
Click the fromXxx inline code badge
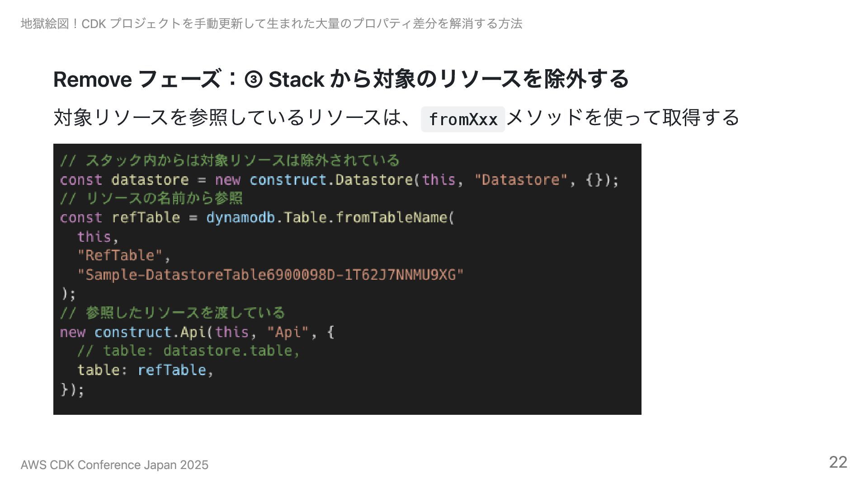pyautogui.click(x=462, y=119)
